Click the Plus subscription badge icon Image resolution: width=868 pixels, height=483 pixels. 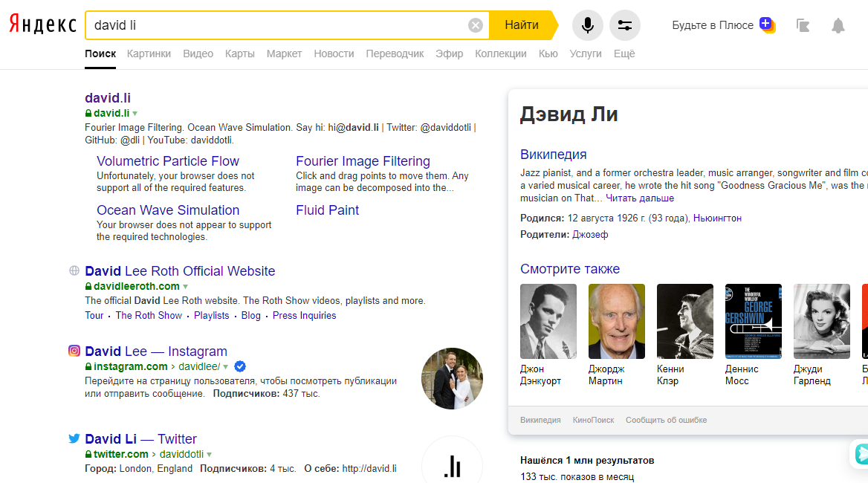[767, 25]
